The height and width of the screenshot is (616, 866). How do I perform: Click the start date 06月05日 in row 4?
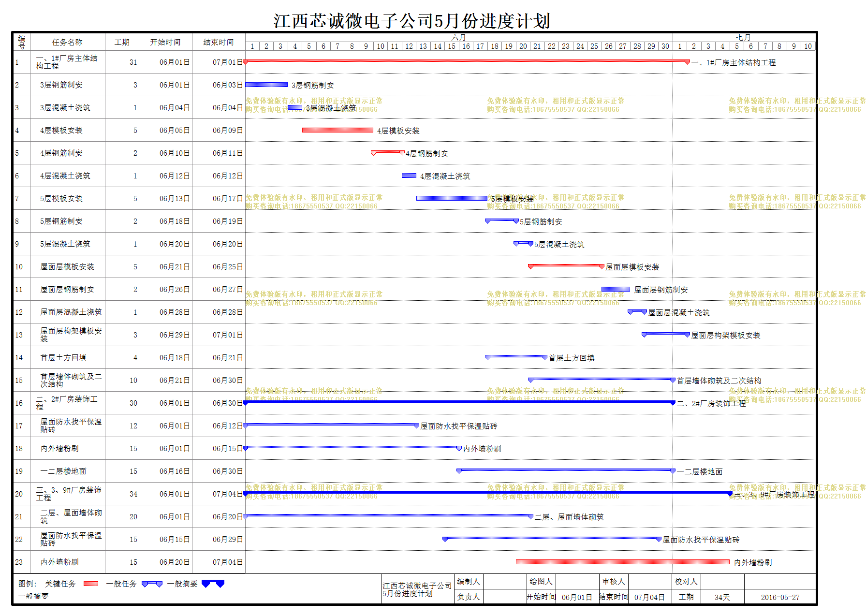click(x=175, y=131)
